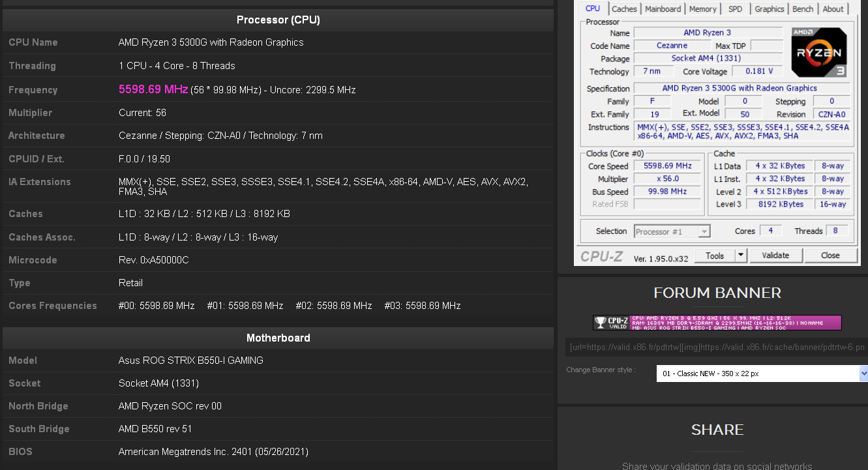Click the Level 2 cache value 4 x 512 KBytes
This screenshot has width=868, height=470.
click(780, 192)
